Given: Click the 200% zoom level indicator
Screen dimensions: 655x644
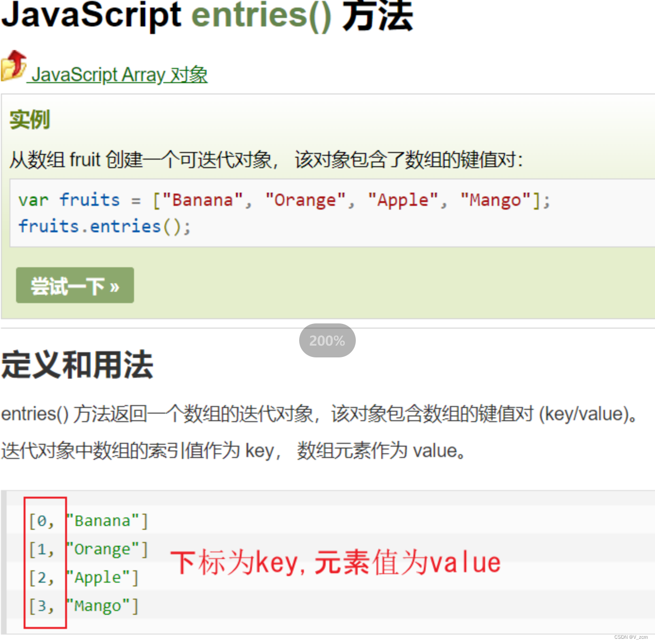Looking at the screenshot, I should coord(327,340).
